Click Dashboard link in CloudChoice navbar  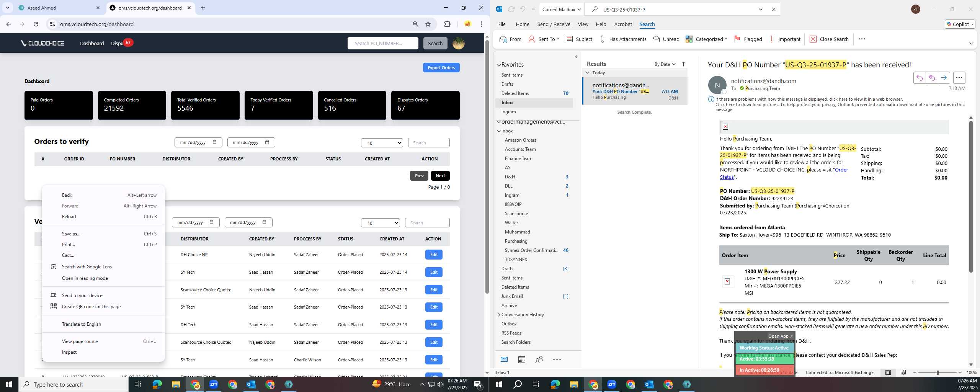[x=92, y=43]
